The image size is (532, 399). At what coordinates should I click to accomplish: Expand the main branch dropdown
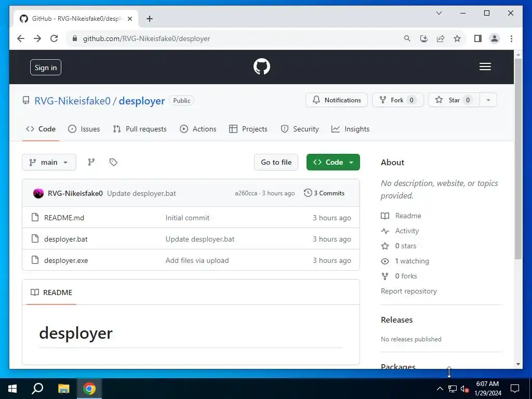point(49,162)
